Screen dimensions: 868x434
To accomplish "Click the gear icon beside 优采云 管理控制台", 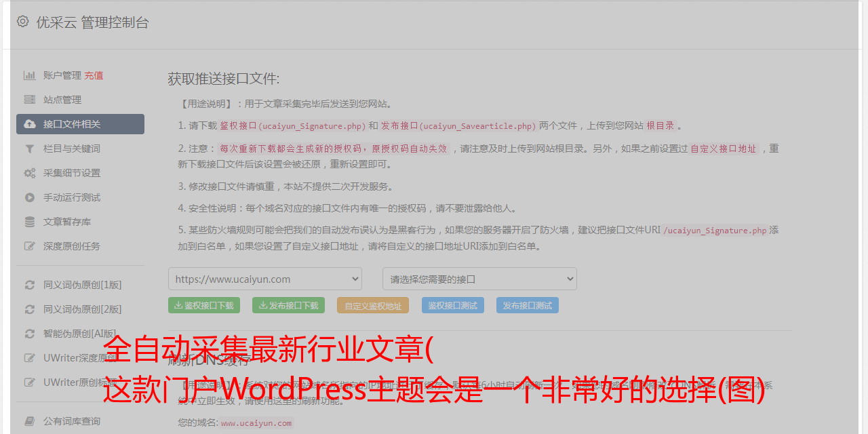I will pyautogui.click(x=22, y=22).
